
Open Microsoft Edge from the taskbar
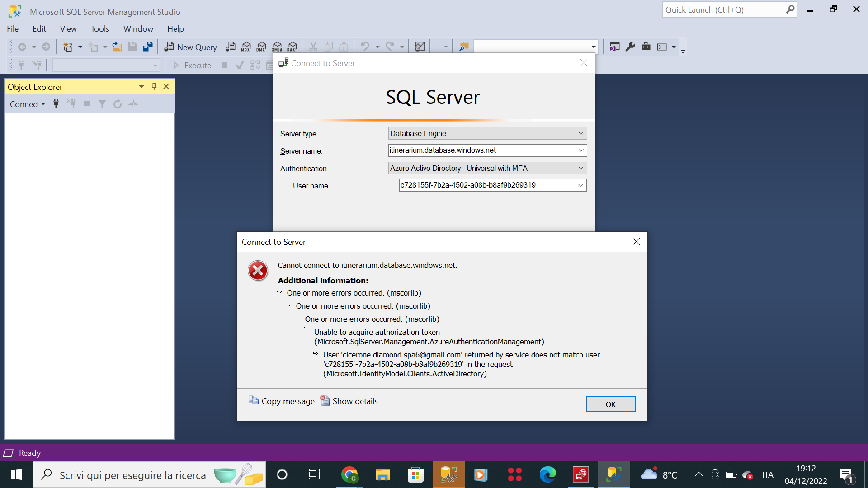(547, 474)
